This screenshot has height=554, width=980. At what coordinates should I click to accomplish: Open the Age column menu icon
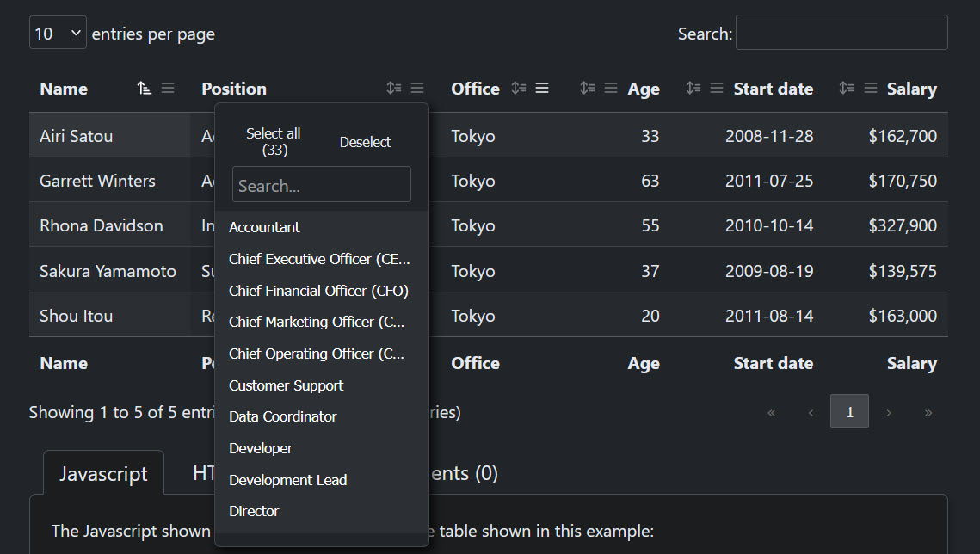pos(611,88)
